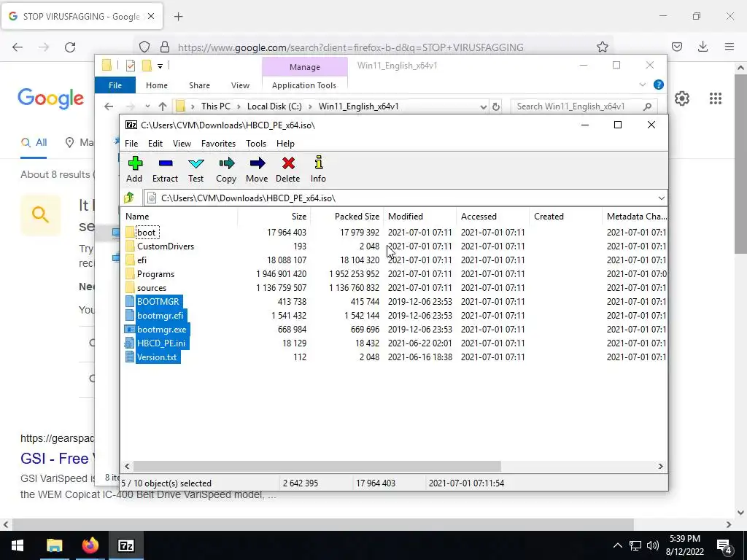Open the Windows Start menu

18,545
